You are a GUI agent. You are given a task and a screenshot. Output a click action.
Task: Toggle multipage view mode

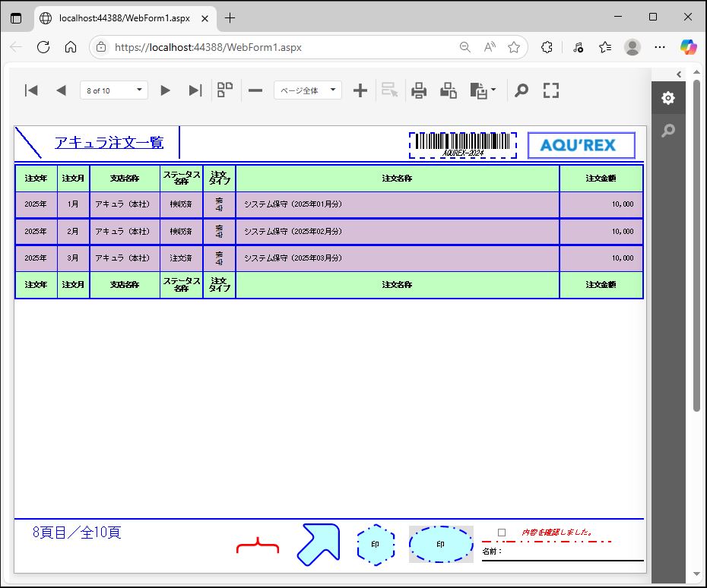pos(225,90)
